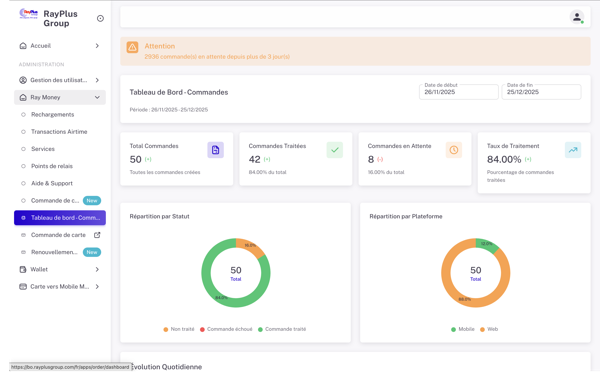This screenshot has width=600, height=382.
Task: Toggle Commande échoué legend entry
Action: click(226, 329)
